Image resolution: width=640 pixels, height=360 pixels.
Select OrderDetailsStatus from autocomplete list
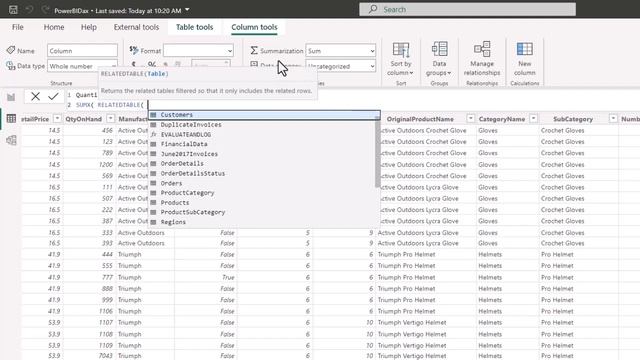tap(262, 173)
